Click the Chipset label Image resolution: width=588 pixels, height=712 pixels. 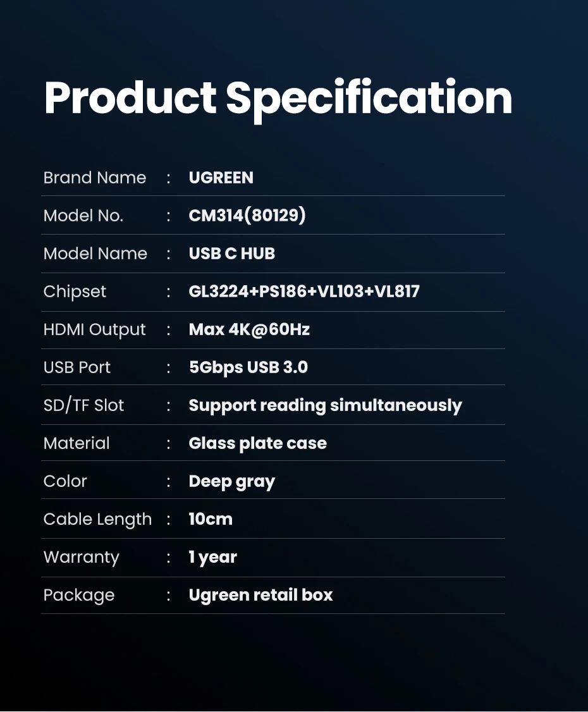click(x=75, y=292)
